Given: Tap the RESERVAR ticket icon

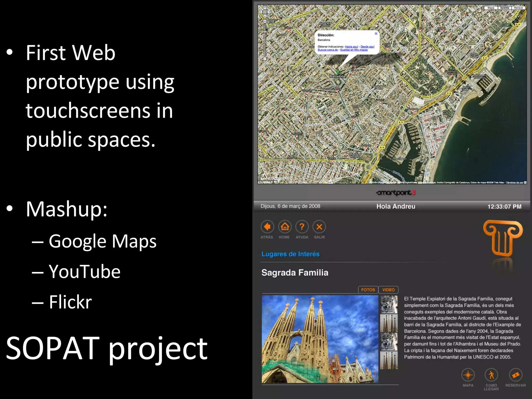Looking at the screenshot, I should (x=516, y=375).
